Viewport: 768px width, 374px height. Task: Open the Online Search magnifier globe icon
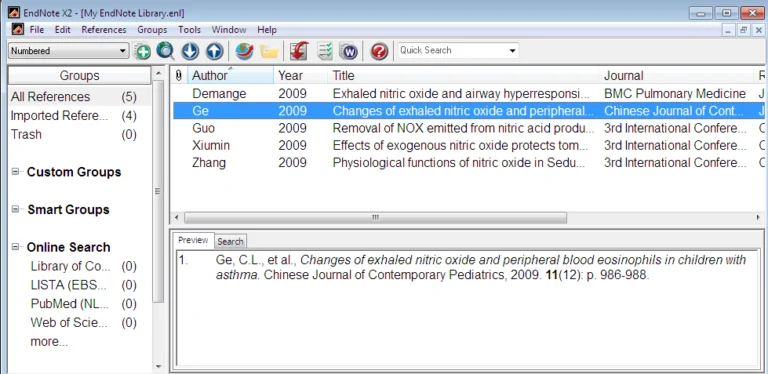166,51
